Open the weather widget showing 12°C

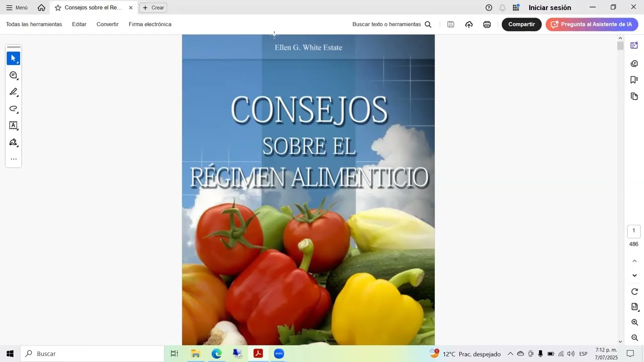[x=465, y=354]
